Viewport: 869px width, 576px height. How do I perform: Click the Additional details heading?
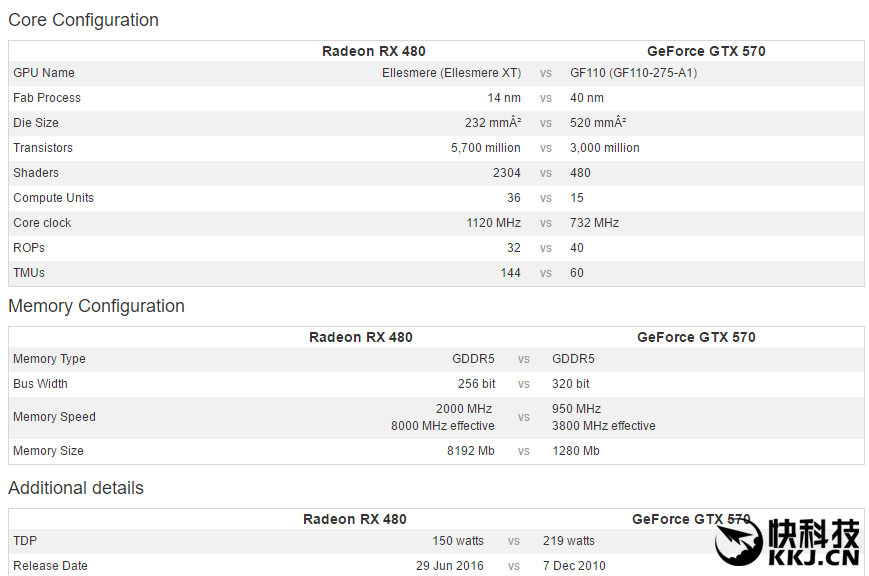(76, 488)
